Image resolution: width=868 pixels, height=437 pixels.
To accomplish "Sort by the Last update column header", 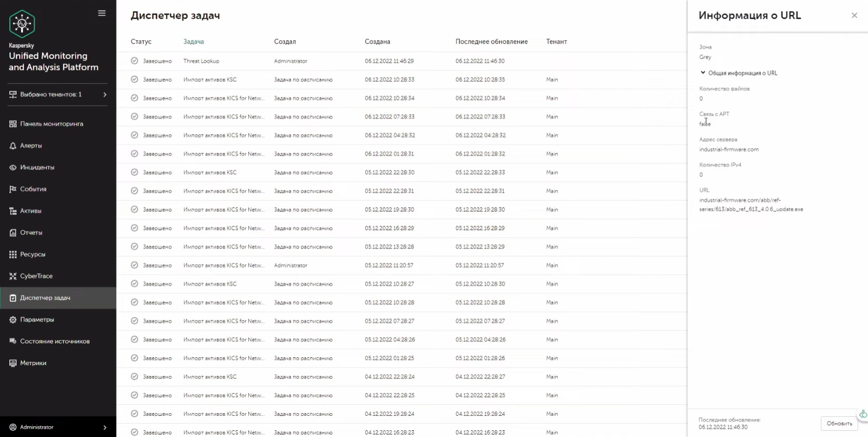I will tap(491, 42).
